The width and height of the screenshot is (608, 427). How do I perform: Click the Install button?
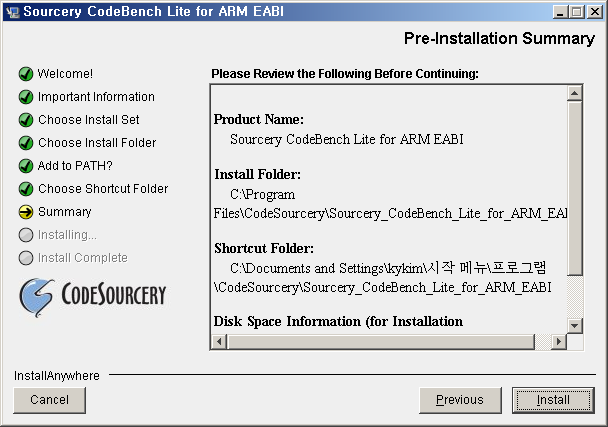[x=553, y=400]
